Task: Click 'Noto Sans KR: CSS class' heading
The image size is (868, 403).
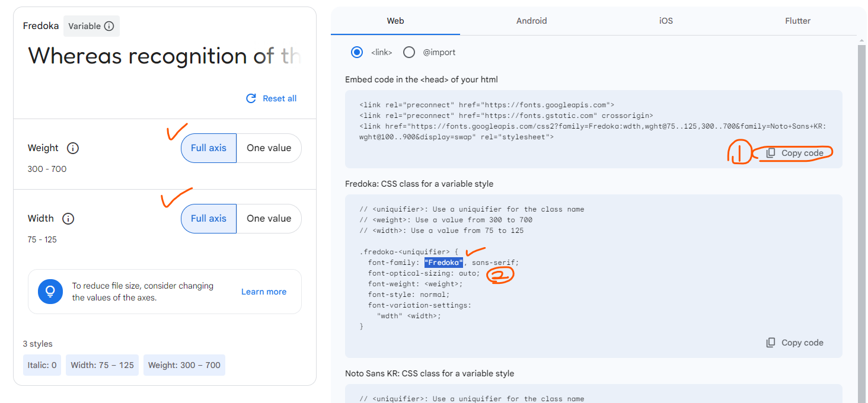Action: [430, 373]
